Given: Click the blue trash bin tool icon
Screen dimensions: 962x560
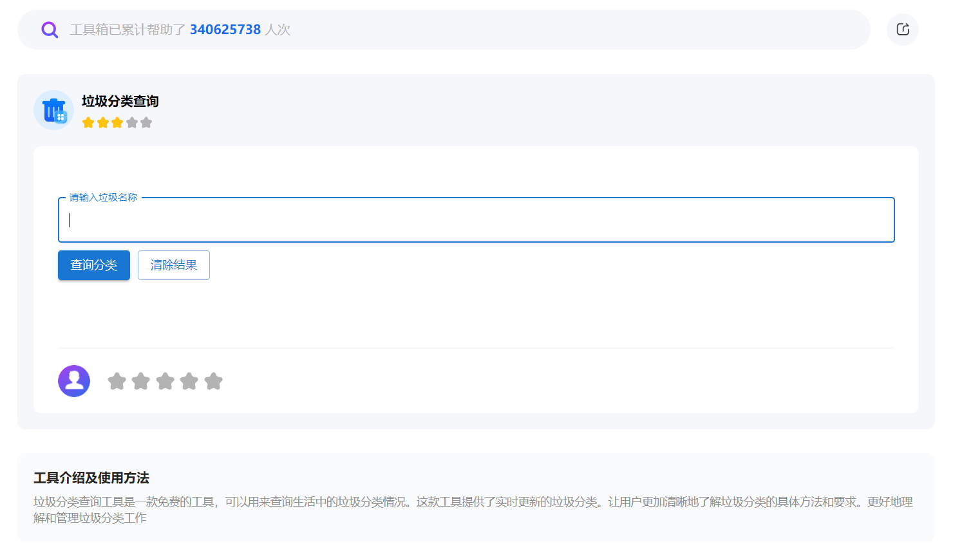Looking at the screenshot, I should (53, 110).
